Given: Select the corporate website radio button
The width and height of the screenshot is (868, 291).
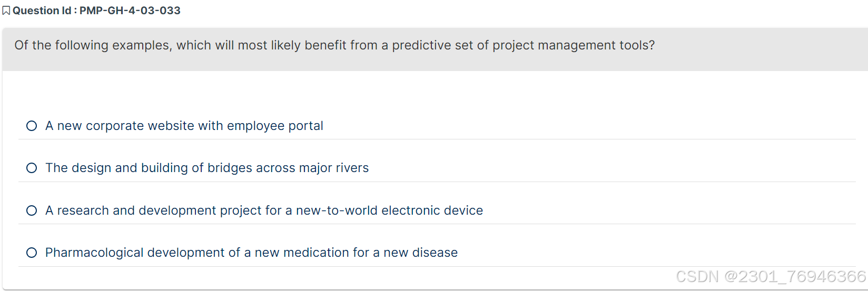Looking at the screenshot, I should click(32, 126).
